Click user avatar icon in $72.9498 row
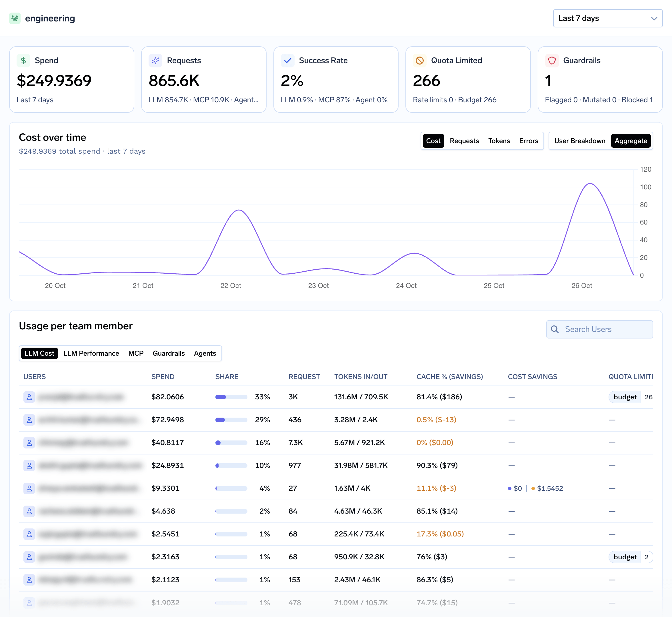 coord(29,420)
